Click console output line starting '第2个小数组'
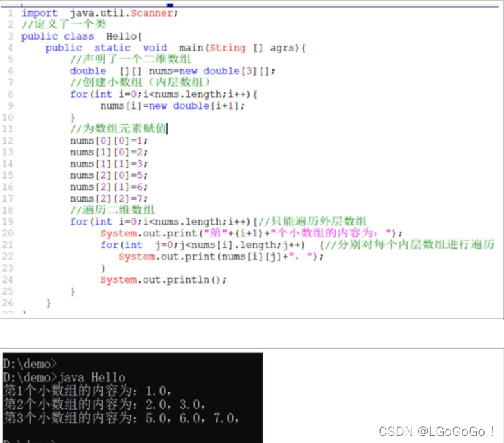 104,404
